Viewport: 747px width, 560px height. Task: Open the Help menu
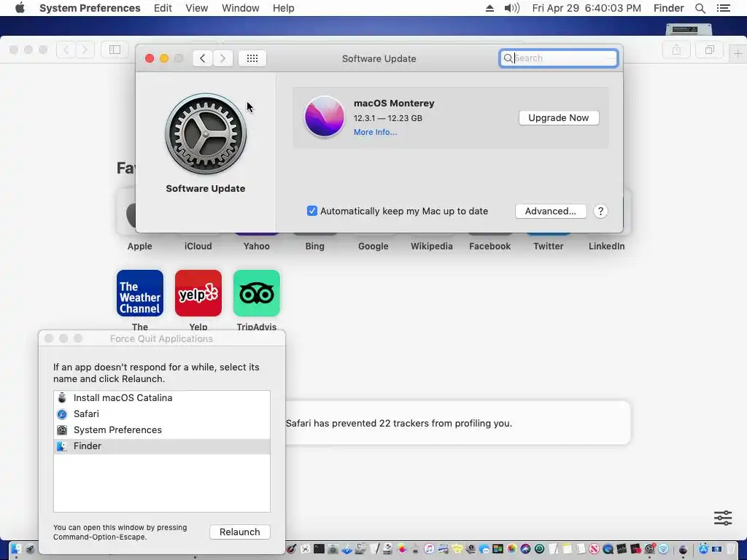tap(284, 8)
